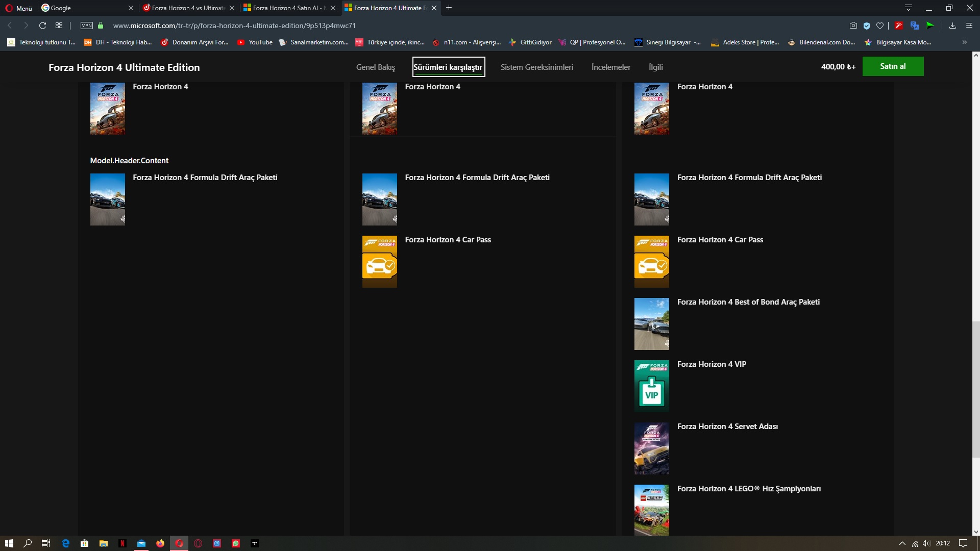Open Formula Drift Araç Paketi thumbnail, middle column

click(380, 199)
